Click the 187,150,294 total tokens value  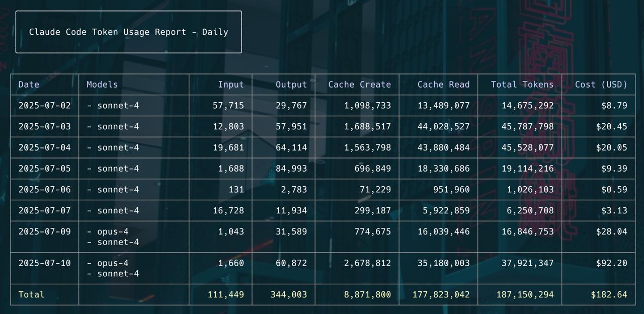(x=525, y=295)
